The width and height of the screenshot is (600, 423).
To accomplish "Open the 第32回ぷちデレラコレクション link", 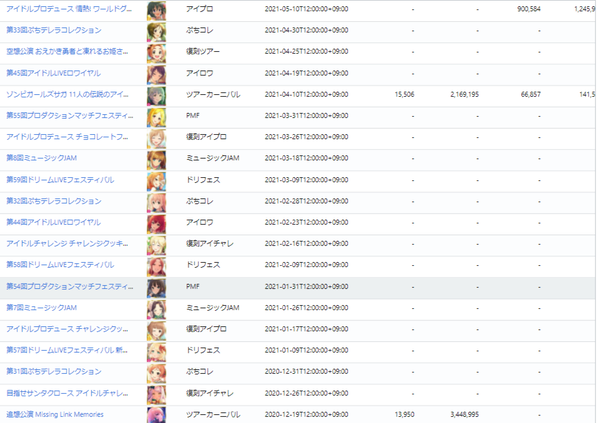I will click(54, 201).
